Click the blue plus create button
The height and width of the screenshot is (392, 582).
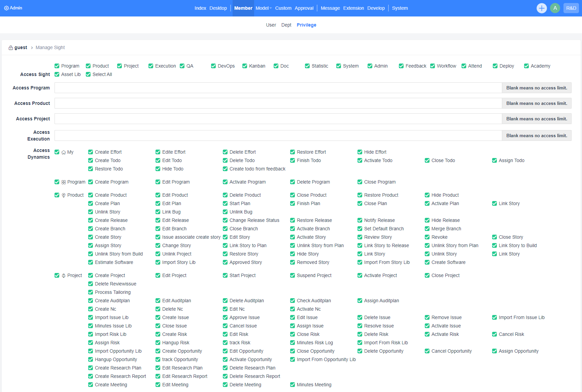541,8
